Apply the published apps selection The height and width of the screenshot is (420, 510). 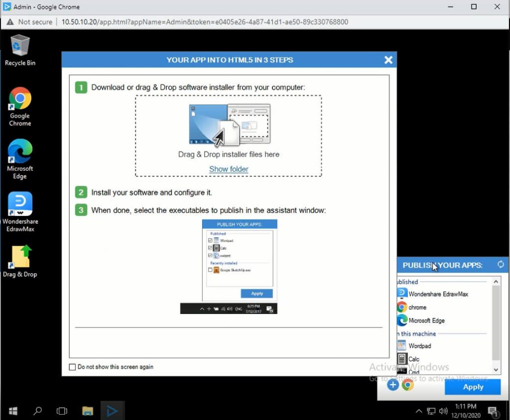tap(473, 387)
